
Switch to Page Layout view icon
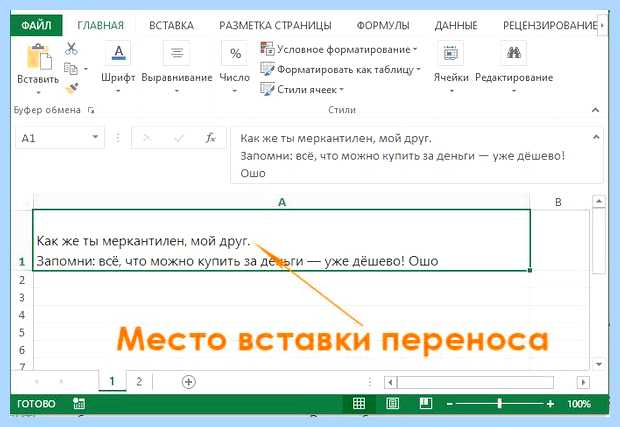[392, 403]
